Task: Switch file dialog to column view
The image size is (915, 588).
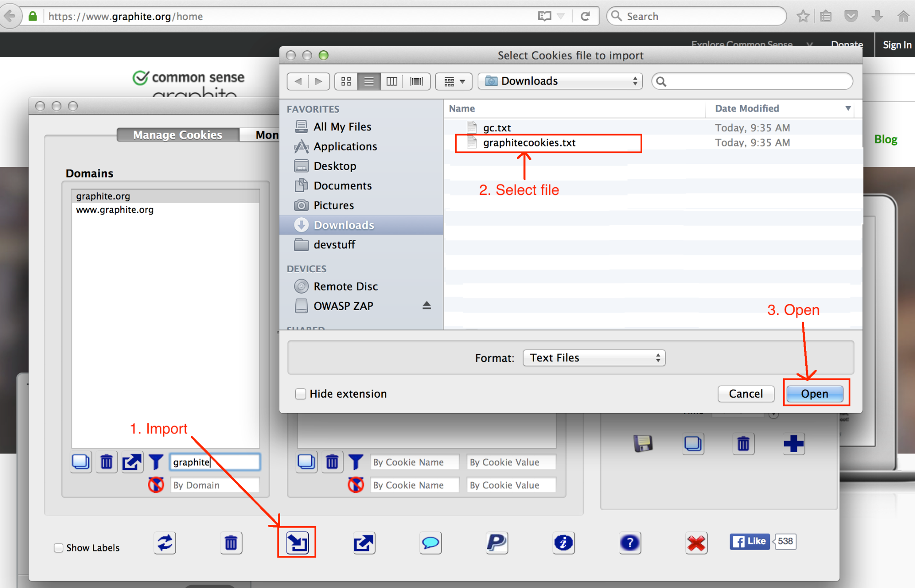Action: (392, 81)
